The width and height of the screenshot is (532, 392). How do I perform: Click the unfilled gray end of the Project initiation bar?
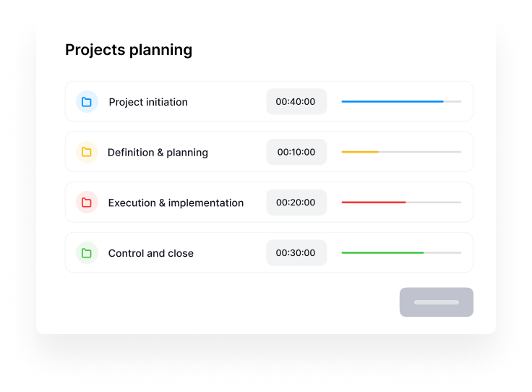pyautogui.click(x=453, y=102)
